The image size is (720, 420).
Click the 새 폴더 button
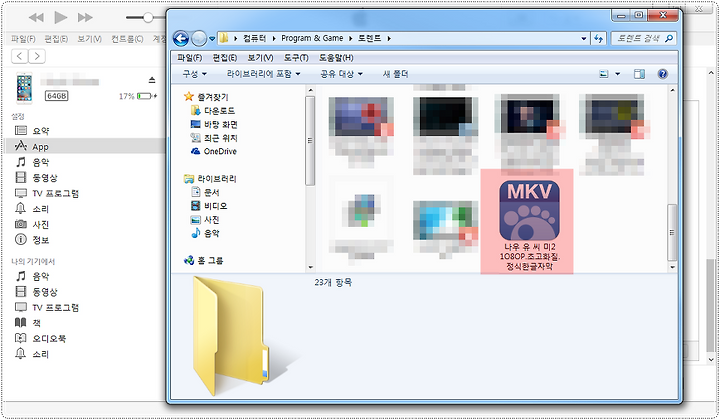pyautogui.click(x=395, y=74)
